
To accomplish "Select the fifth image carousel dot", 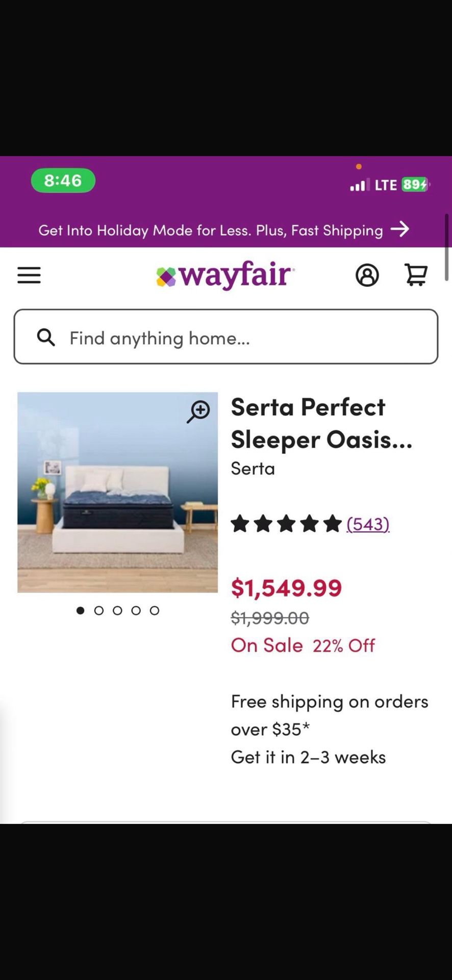I will 155,610.
